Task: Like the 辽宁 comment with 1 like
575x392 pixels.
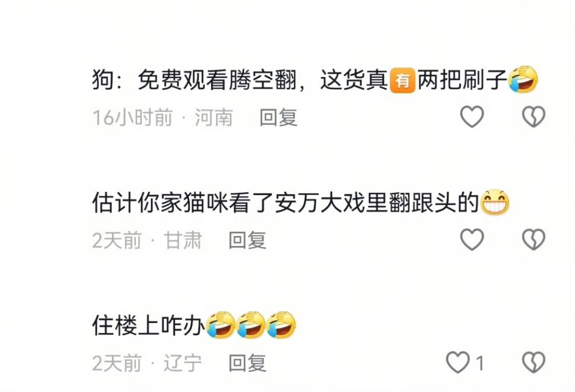Action: pos(458,362)
